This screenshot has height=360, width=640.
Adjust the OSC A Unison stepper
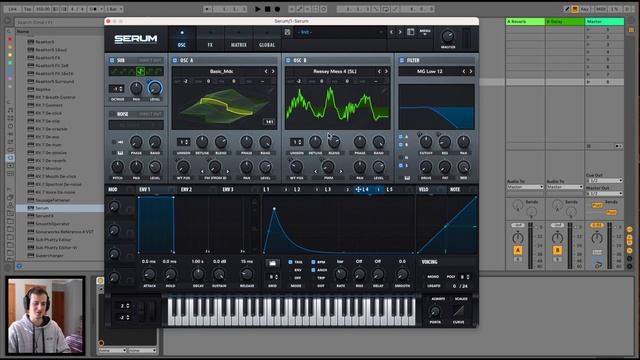click(x=183, y=142)
